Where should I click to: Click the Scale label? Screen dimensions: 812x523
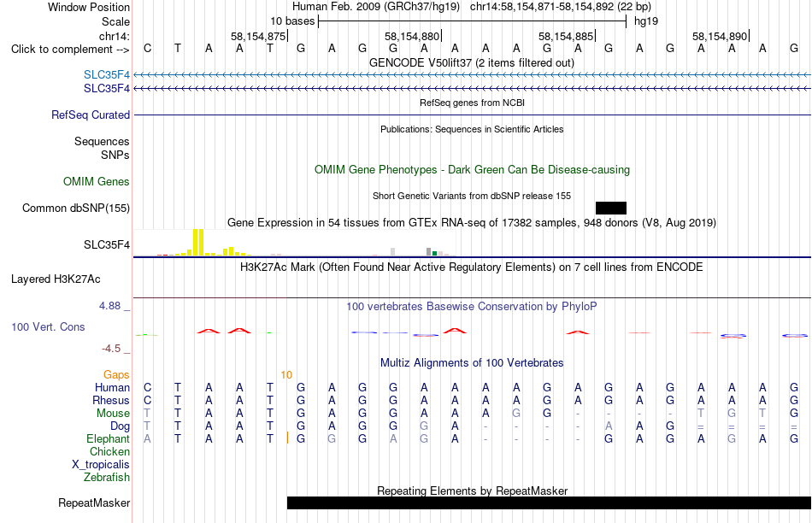pos(116,21)
